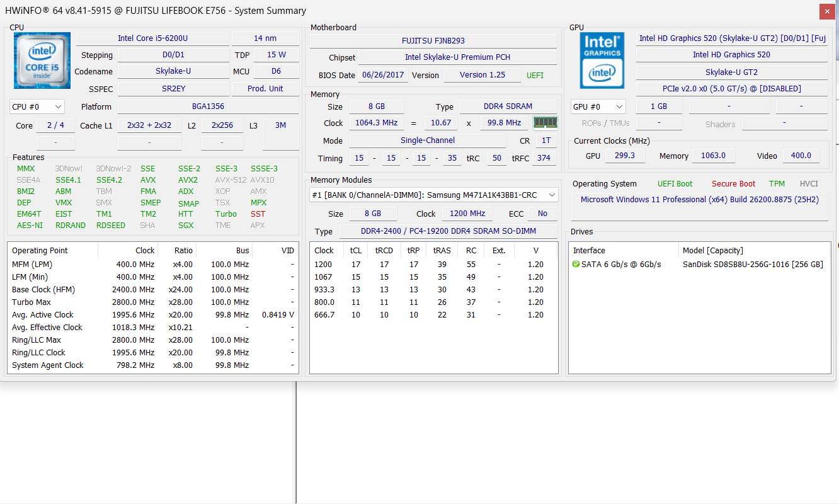The height and width of the screenshot is (504, 839).
Task: Click the AVX2 feature label
Action: [x=188, y=180]
